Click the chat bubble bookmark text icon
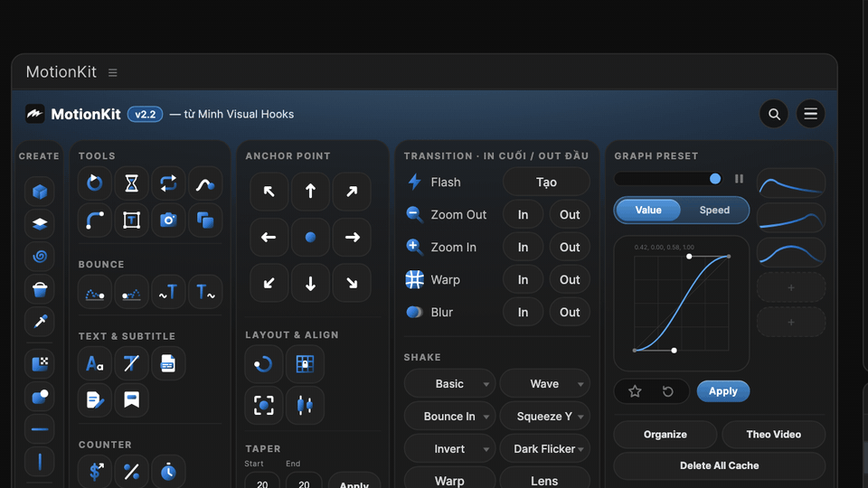Screen dimensions: 868x488 click(131, 399)
